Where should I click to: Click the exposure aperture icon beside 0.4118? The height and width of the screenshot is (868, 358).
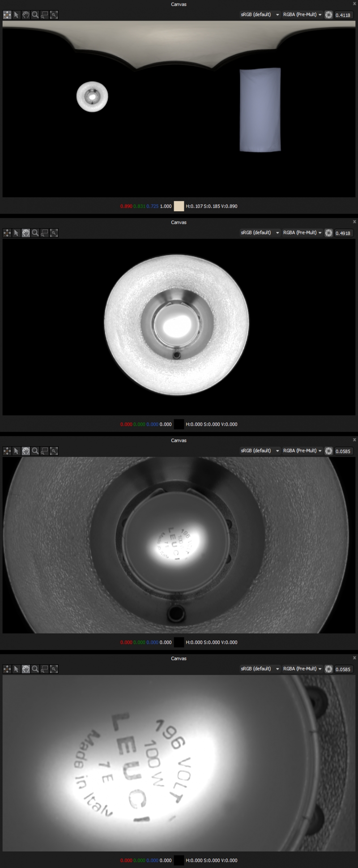pos(329,15)
